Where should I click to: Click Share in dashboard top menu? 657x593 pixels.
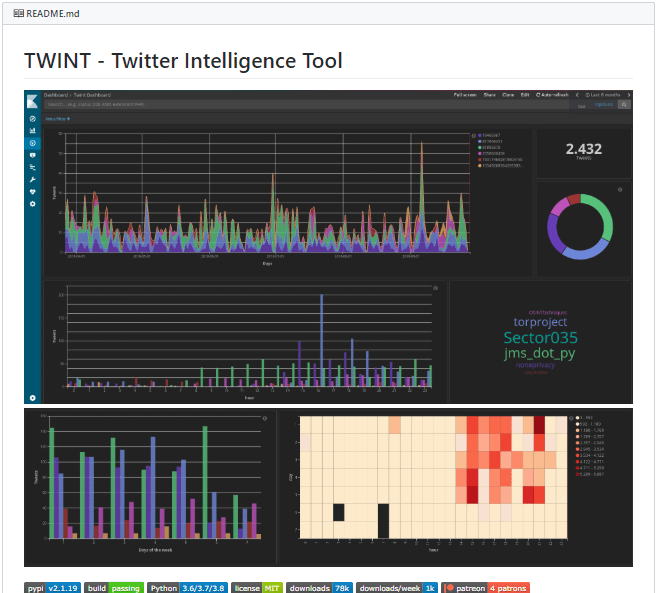(x=489, y=95)
